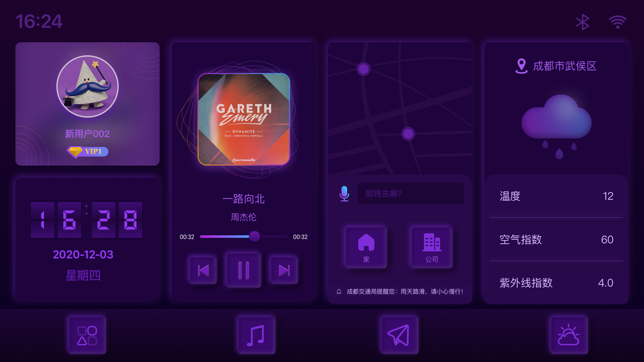Tap the voice microphone icon
Screen dimensions: 644x362
click(x=344, y=194)
